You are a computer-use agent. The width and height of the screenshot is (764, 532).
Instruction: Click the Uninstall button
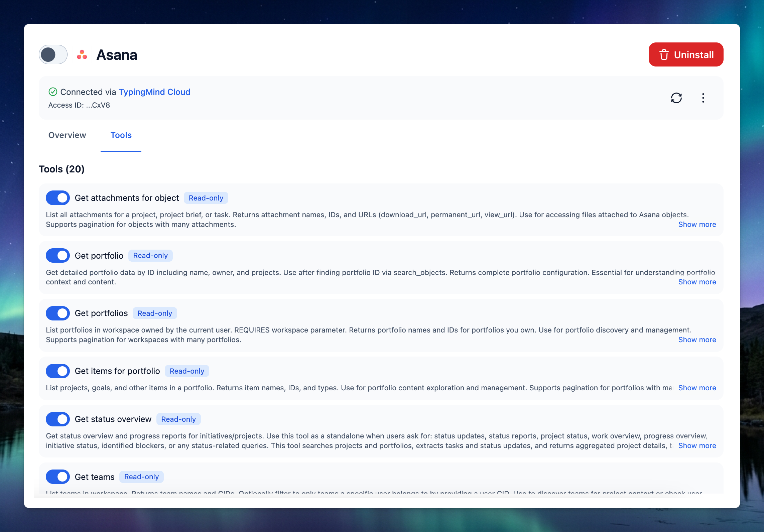(686, 54)
